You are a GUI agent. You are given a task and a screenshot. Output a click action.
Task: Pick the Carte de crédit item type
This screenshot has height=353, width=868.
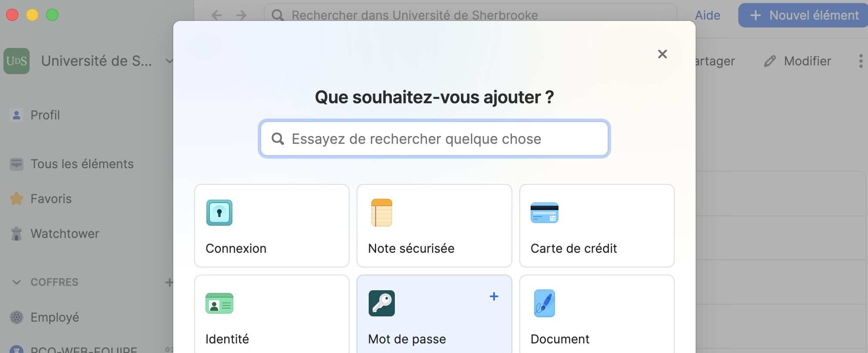(596, 225)
